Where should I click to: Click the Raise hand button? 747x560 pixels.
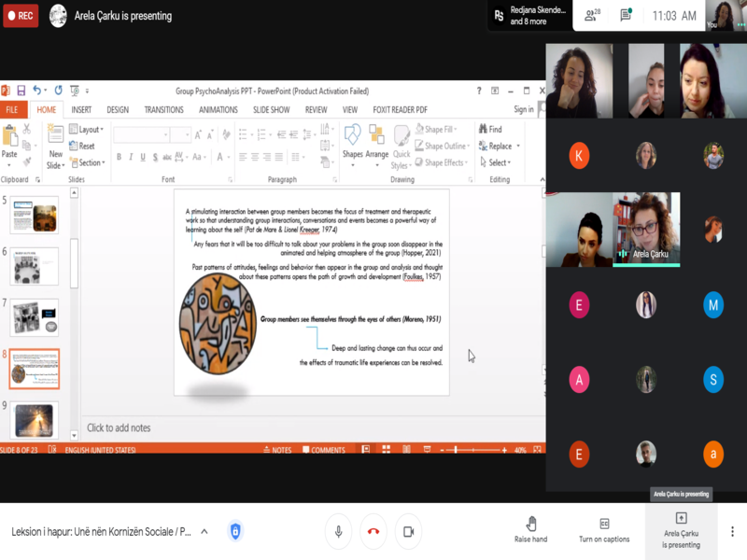[x=530, y=529]
